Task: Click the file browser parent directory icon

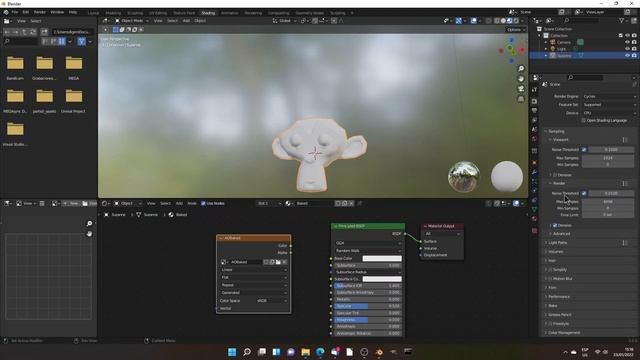Action: pyautogui.click(x=24, y=32)
